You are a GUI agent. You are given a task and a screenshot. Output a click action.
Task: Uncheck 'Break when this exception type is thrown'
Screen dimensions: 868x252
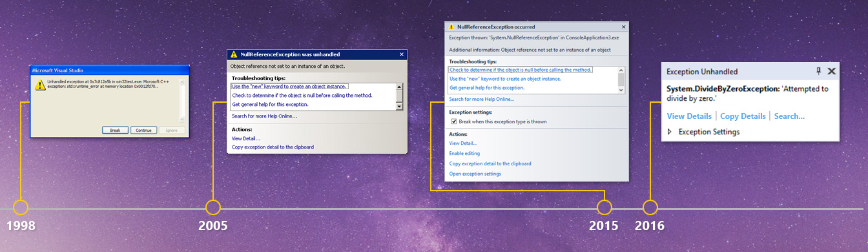453,121
